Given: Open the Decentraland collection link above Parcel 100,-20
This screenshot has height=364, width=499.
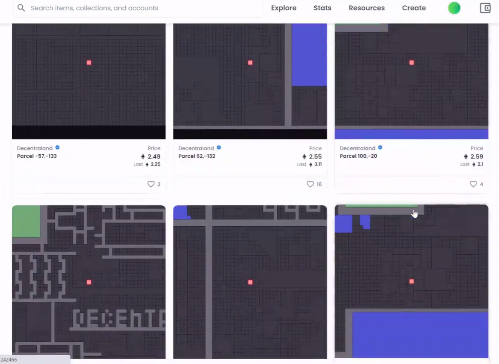Looking at the screenshot, I should coord(357,148).
